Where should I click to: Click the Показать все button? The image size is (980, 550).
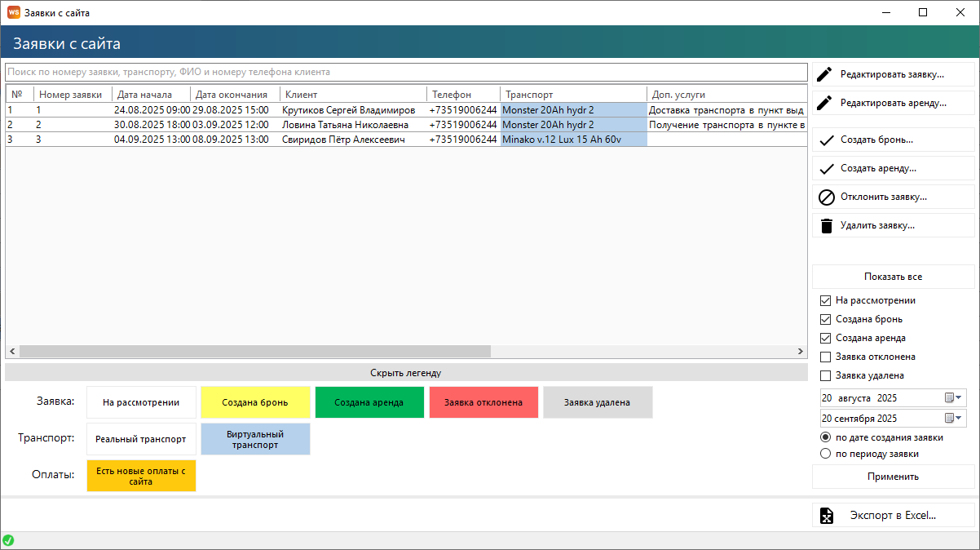click(x=893, y=277)
